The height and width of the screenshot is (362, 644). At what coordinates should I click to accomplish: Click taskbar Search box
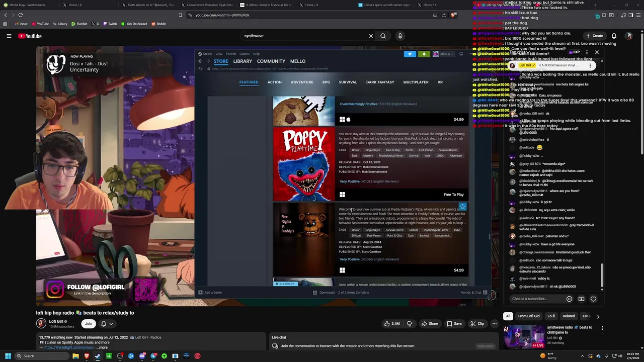pos(41,356)
